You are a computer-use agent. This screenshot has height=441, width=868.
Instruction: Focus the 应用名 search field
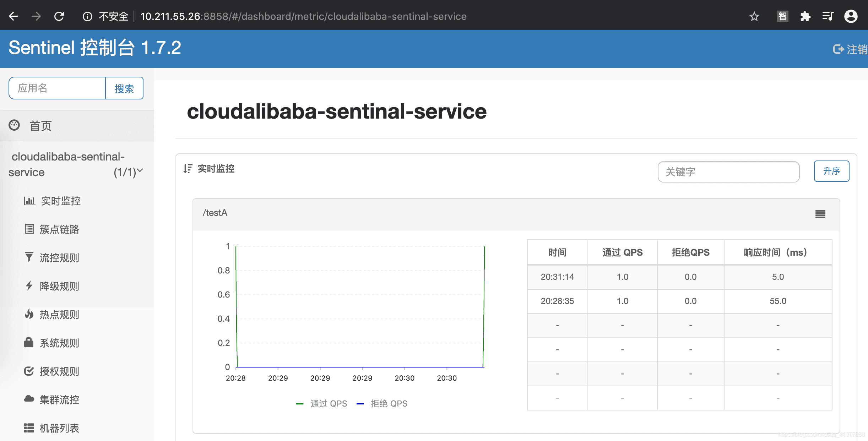pyautogui.click(x=57, y=88)
